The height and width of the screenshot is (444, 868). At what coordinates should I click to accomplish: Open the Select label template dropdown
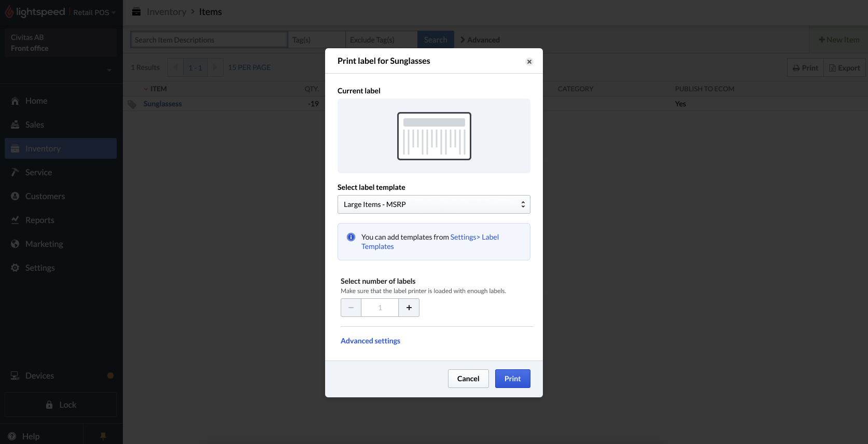[434, 204]
